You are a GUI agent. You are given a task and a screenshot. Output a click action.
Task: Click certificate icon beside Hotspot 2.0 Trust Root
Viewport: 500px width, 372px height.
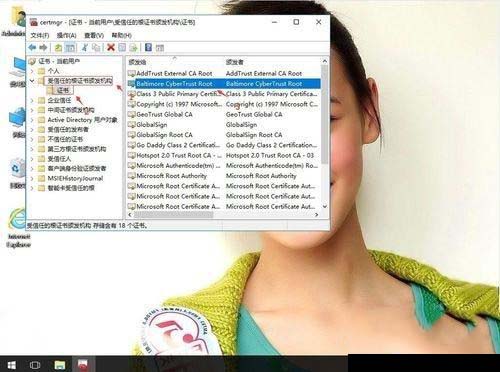[x=132, y=156]
